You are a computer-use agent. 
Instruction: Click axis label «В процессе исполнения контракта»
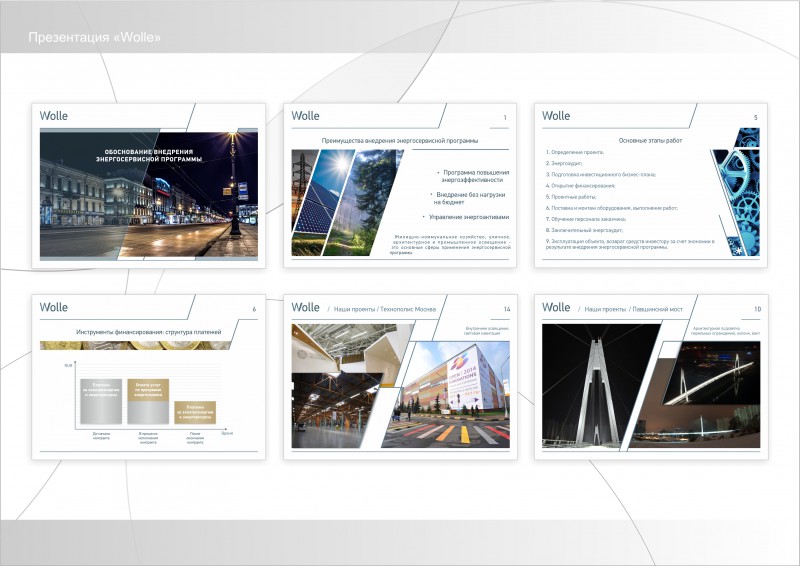point(148,438)
